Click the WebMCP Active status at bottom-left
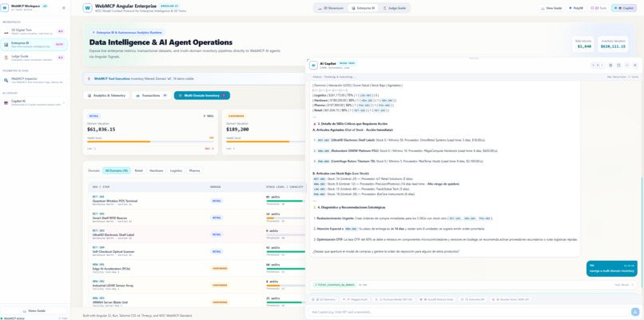644x320 pixels. (12, 318)
